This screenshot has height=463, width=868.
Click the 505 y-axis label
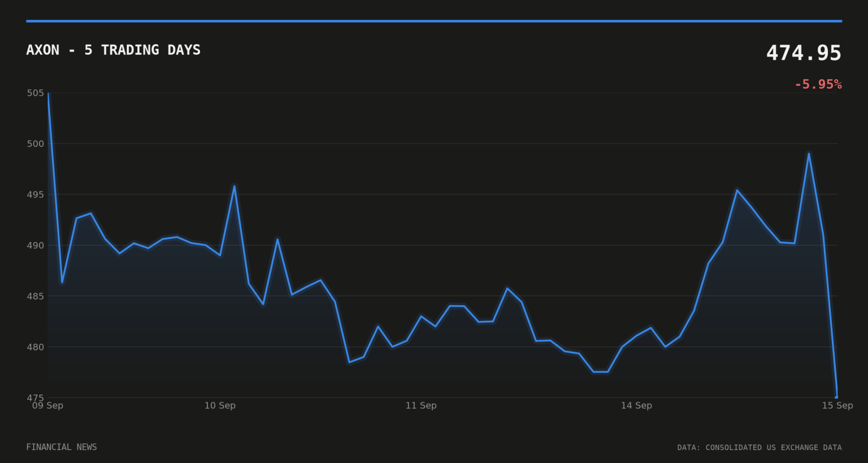point(35,93)
